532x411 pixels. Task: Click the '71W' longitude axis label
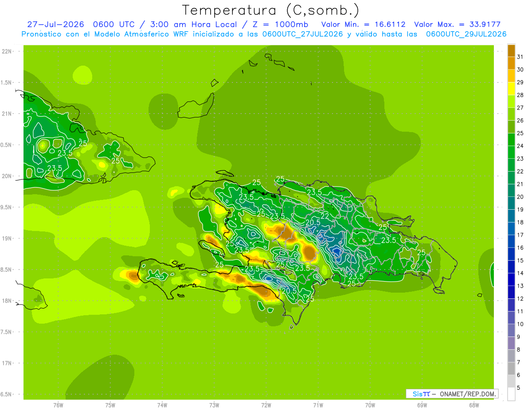[318, 405]
